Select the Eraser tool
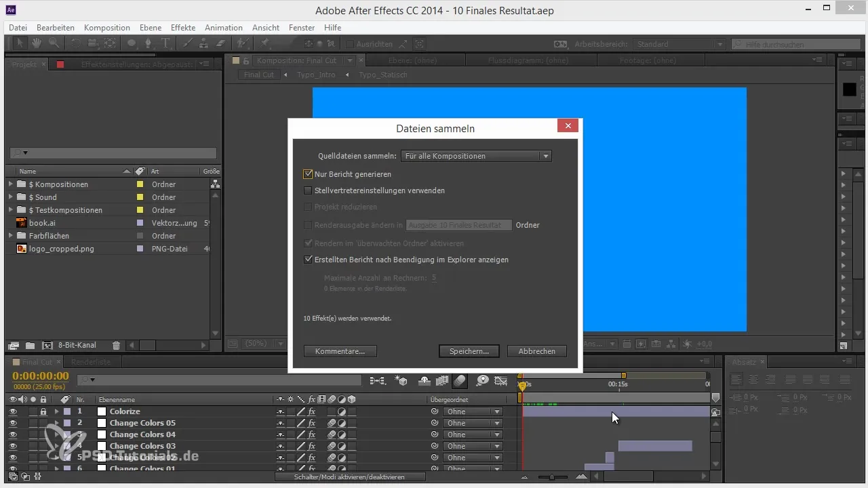The width and height of the screenshot is (868, 488). (220, 43)
